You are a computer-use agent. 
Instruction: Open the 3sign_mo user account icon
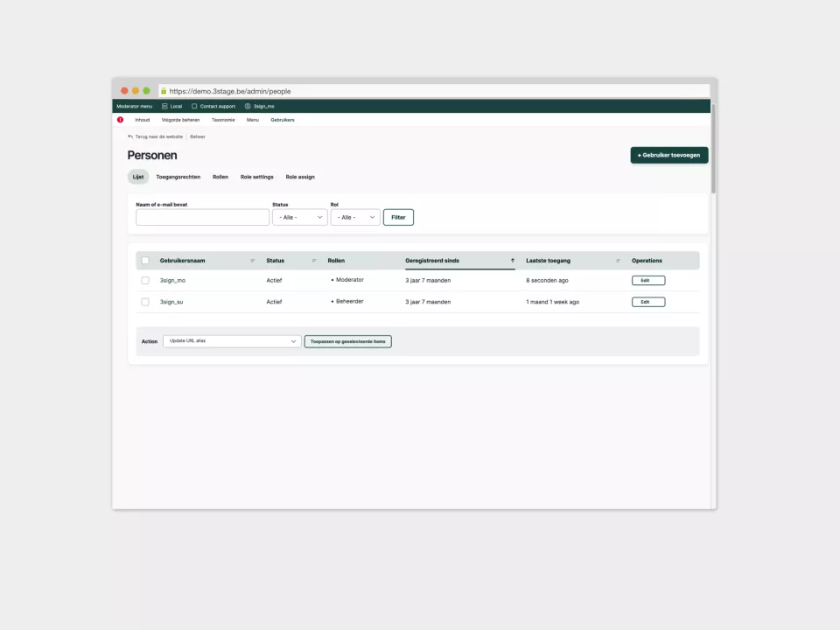[x=248, y=106]
